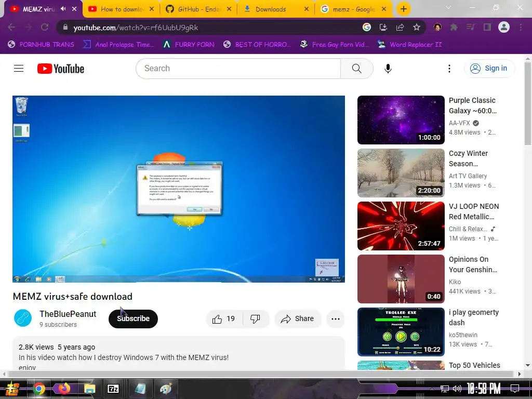Launch Firefox from the taskbar
The height and width of the screenshot is (399, 532).
(64, 389)
